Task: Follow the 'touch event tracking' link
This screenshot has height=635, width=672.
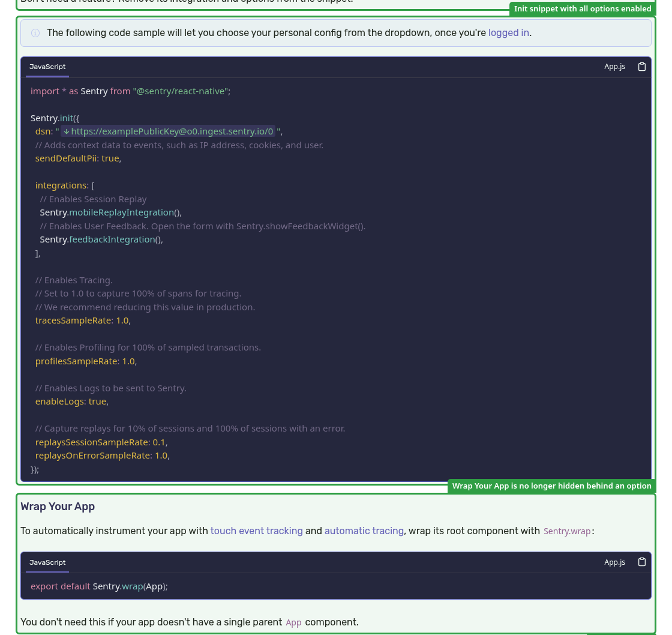Action: [x=256, y=531]
